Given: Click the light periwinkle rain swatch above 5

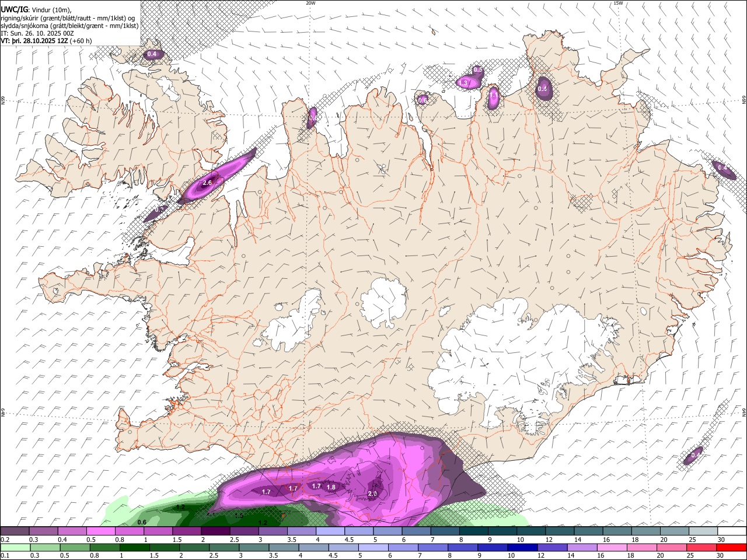Looking at the screenshot, I should [x=372, y=548].
